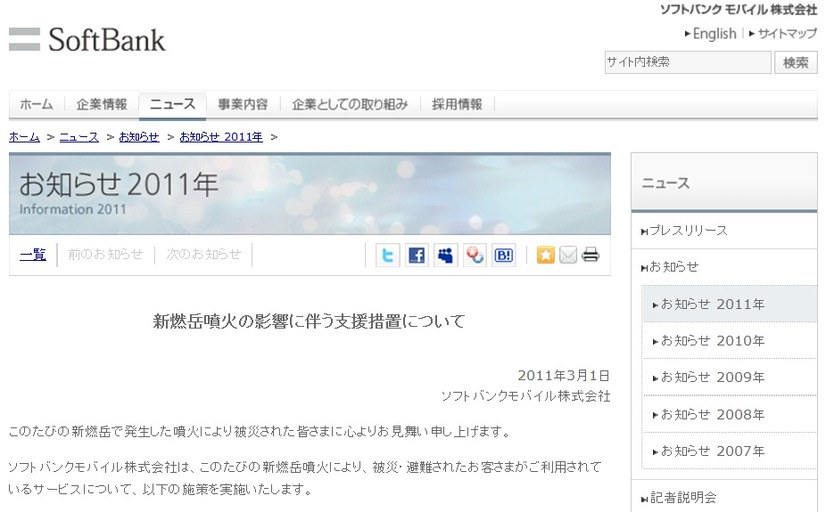The height and width of the screenshot is (512, 826).
Task: Select お知らせ 2011年 in the sidebar
Action: coord(730,304)
